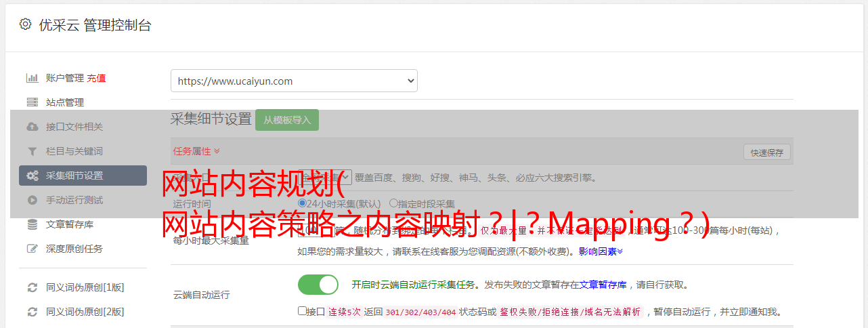The width and height of the screenshot is (868, 328).
Task: Click the 云端自动运行 row label
Action: 202,295
